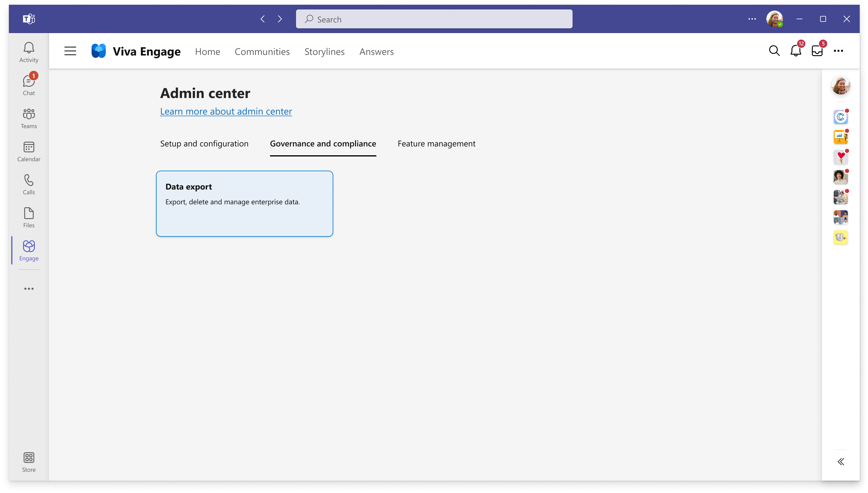Open the Activity panel
The height and width of the screenshot is (493, 868).
click(x=28, y=52)
